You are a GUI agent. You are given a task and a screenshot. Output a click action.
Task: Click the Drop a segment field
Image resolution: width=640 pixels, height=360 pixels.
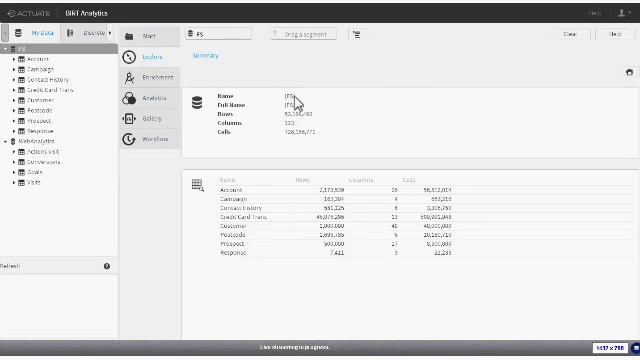(x=303, y=34)
